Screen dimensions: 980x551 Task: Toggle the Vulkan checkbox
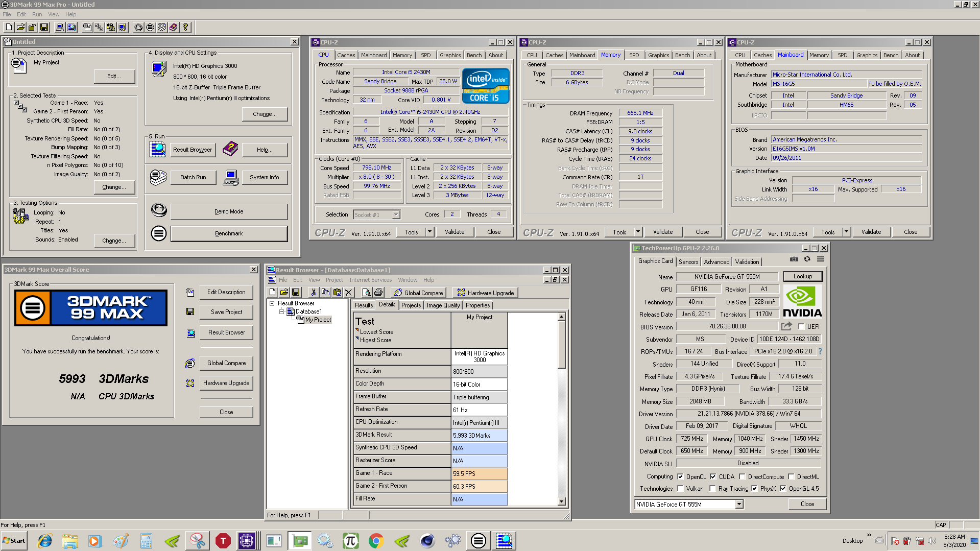click(680, 488)
